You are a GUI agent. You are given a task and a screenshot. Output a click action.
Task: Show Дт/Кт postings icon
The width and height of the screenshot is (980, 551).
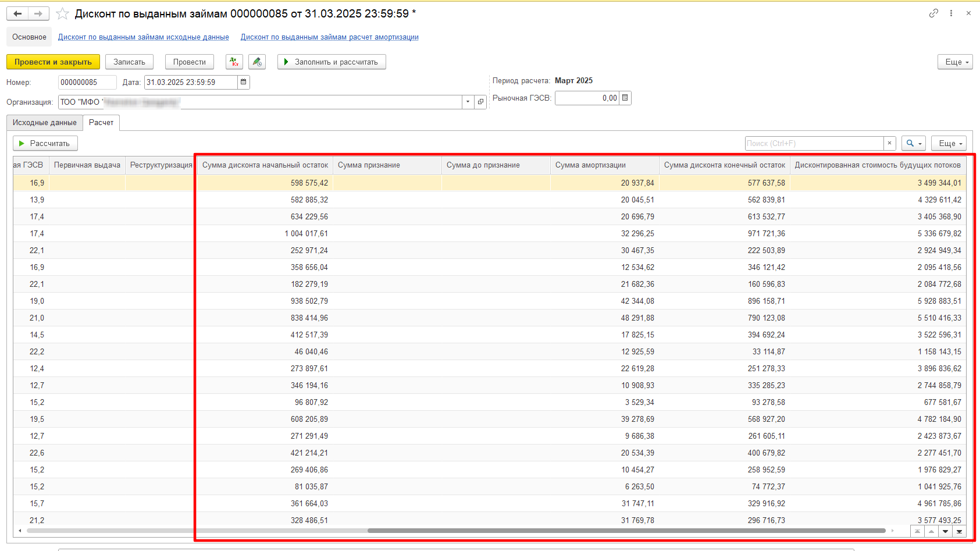(234, 62)
